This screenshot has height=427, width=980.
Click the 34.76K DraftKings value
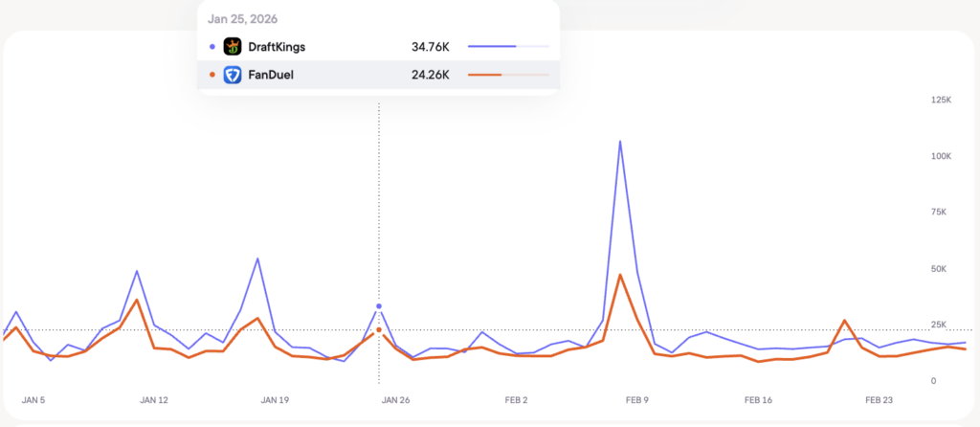click(430, 46)
